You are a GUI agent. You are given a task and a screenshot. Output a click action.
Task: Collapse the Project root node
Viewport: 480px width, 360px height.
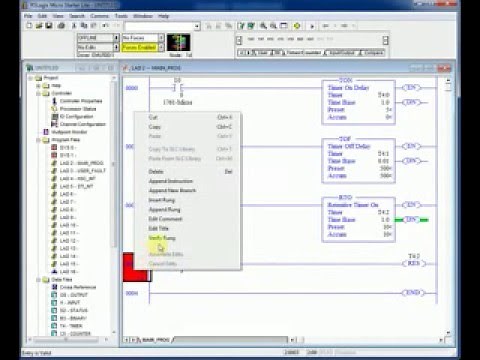tap(30, 78)
